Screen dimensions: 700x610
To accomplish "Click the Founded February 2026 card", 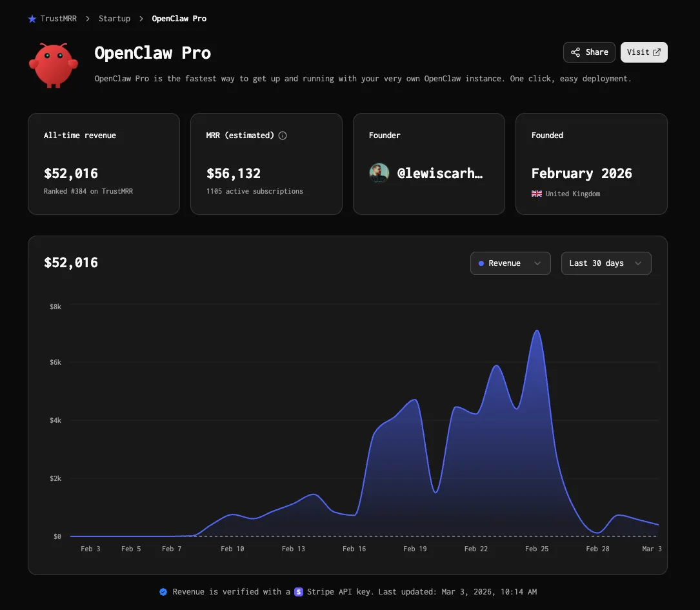I will pyautogui.click(x=591, y=164).
